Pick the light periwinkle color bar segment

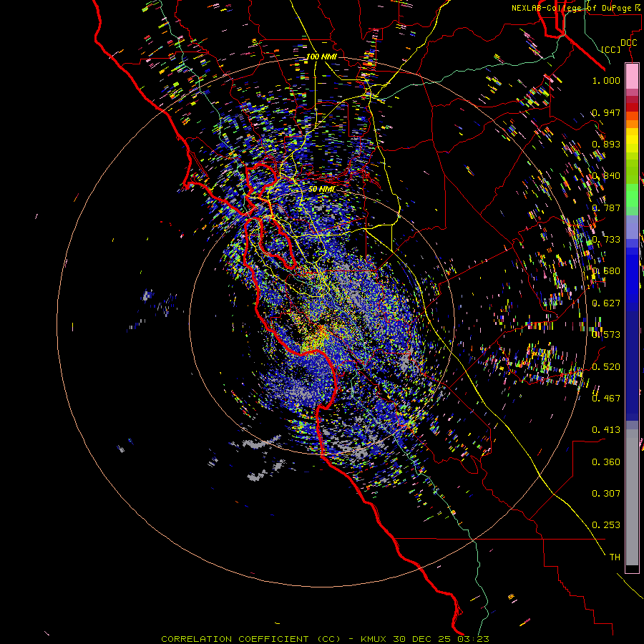coord(632,227)
